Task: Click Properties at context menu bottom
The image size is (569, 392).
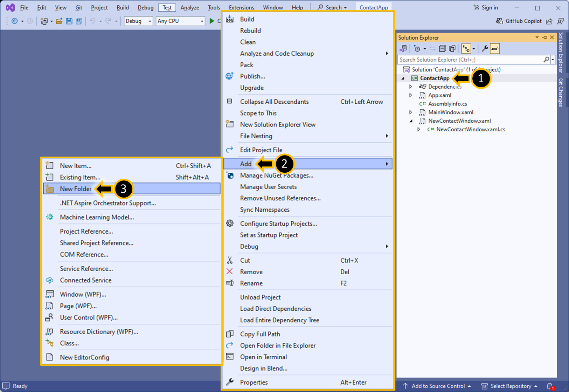Action: [x=308, y=383]
